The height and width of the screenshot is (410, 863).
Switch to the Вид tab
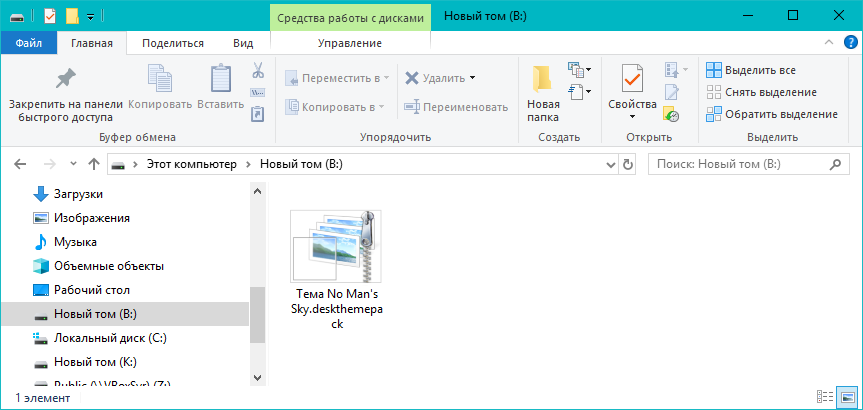pos(243,43)
